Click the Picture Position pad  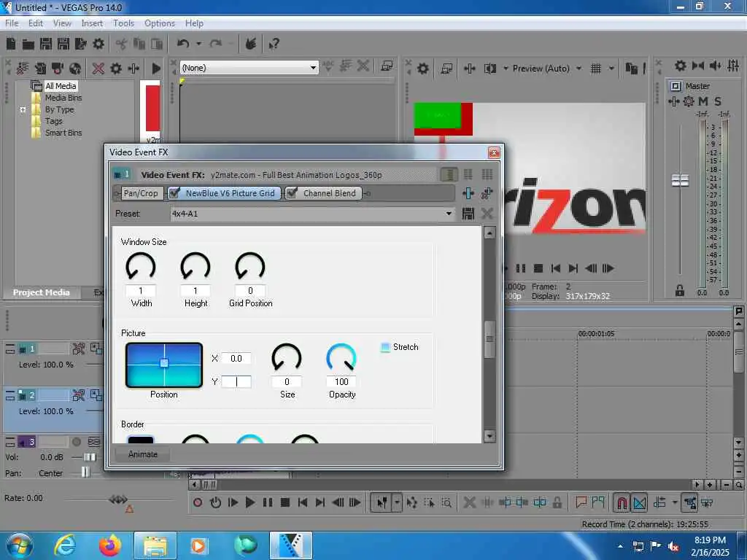tap(164, 365)
